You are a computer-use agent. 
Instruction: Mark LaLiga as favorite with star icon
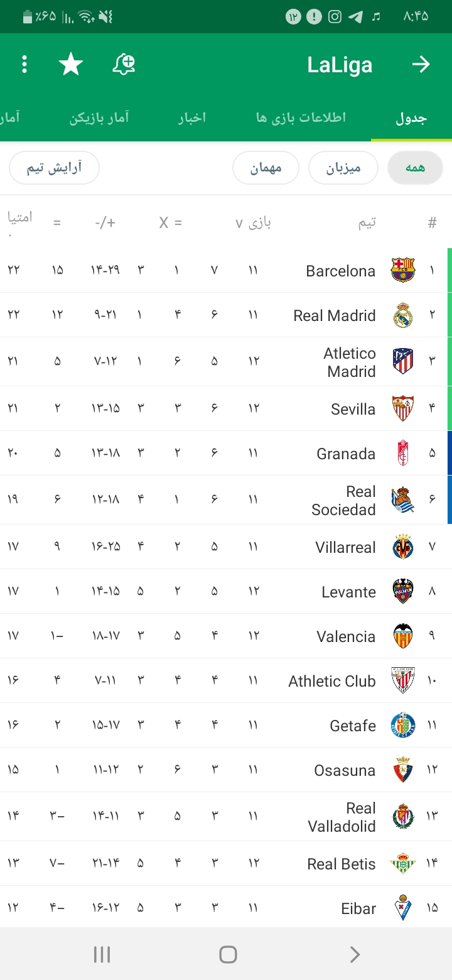(x=71, y=64)
